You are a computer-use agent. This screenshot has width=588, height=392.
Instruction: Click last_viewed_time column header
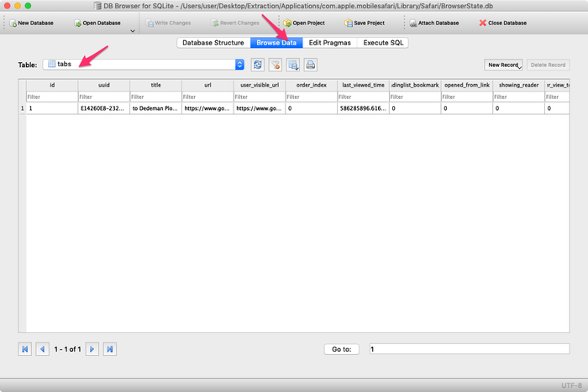click(x=363, y=85)
